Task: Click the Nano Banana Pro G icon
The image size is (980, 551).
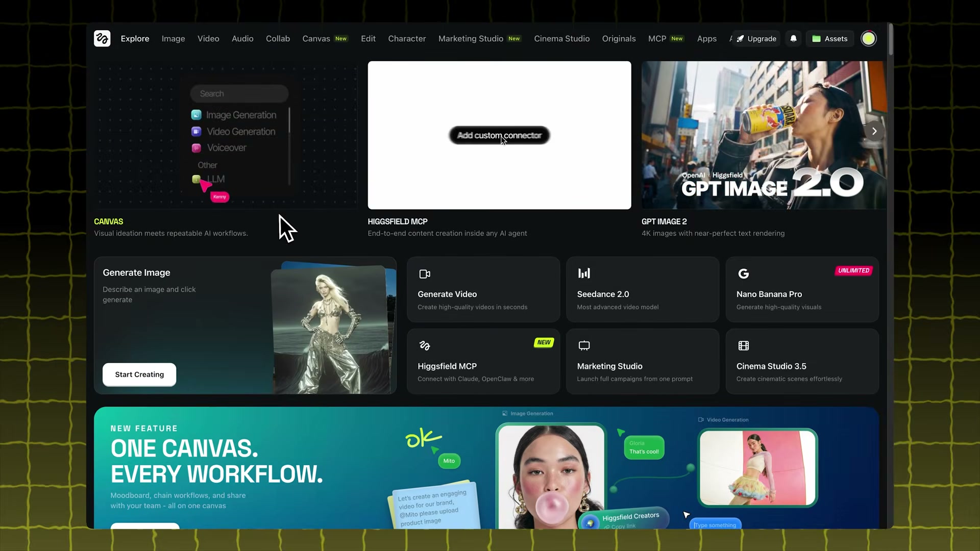Action: coord(744,274)
